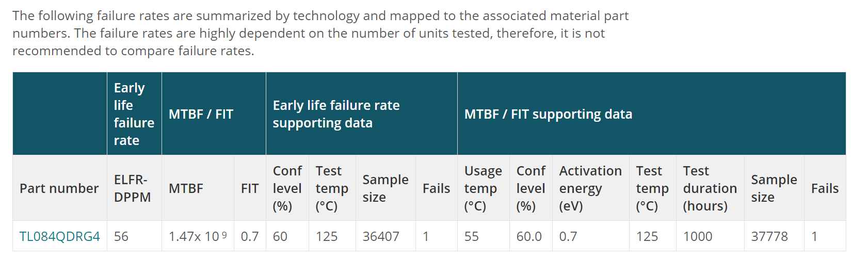Open the TL084QDRG4 part number link
The image size is (868, 259).
coord(59,237)
